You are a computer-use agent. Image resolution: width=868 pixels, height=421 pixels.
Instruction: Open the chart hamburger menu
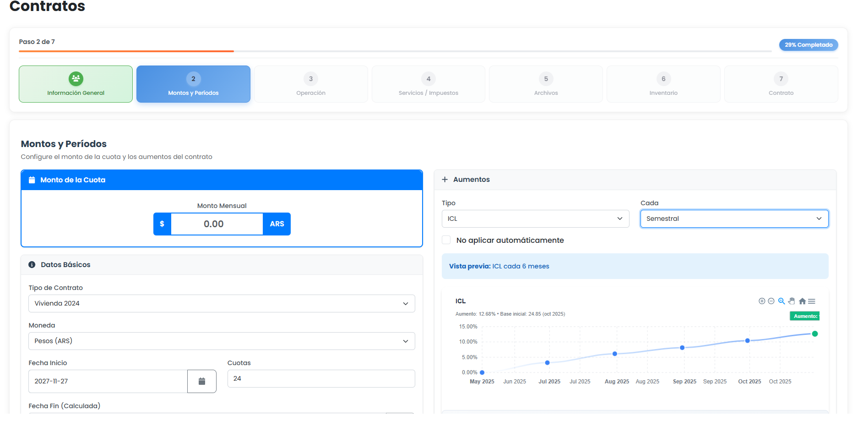(x=812, y=301)
